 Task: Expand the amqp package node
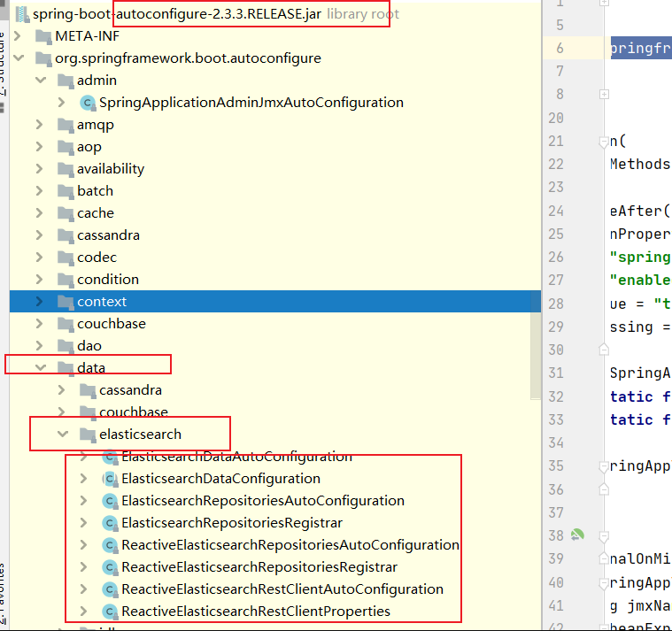point(40,125)
